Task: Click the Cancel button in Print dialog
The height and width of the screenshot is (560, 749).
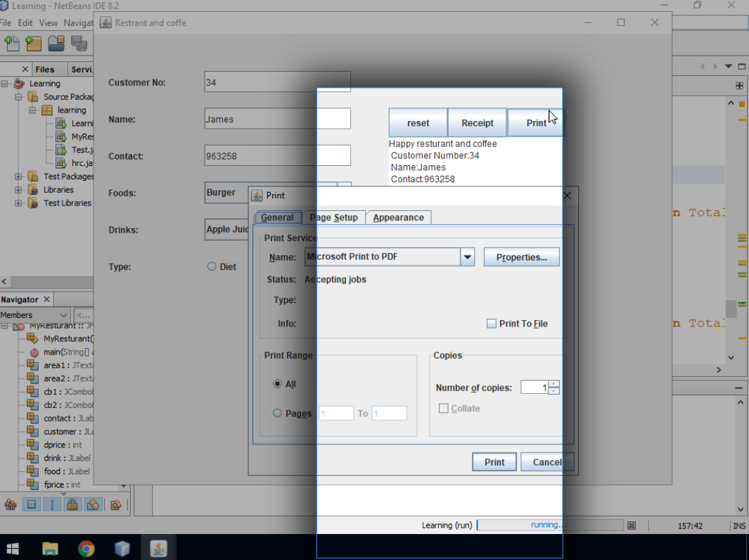Action: 547,462
